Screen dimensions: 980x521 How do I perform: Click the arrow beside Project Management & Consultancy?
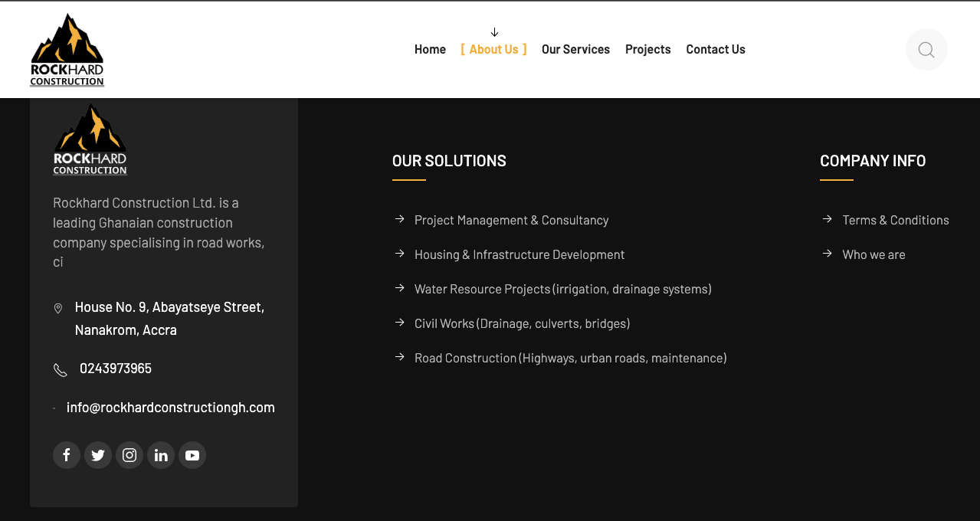click(x=399, y=219)
